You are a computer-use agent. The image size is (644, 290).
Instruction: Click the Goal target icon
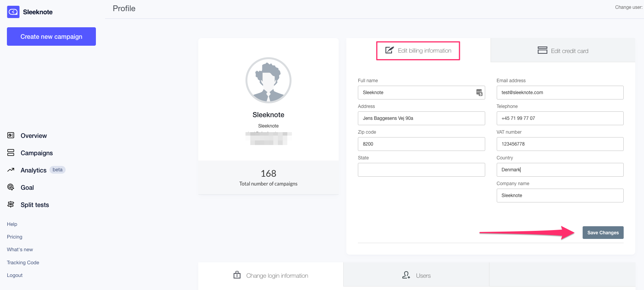pyautogui.click(x=11, y=187)
